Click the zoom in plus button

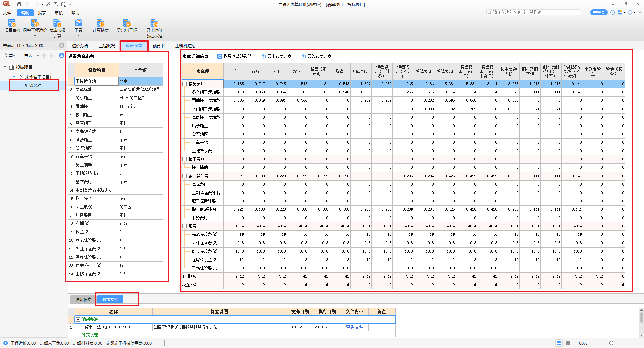coord(640,343)
